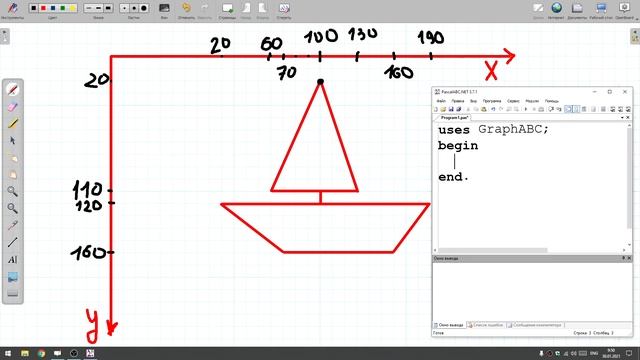Open Модули menu in PascalABC.NET

(532, 101)
